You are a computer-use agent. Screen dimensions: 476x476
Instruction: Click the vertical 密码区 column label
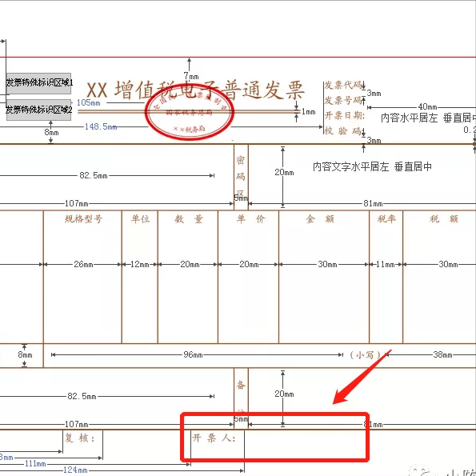pos(241,176)
